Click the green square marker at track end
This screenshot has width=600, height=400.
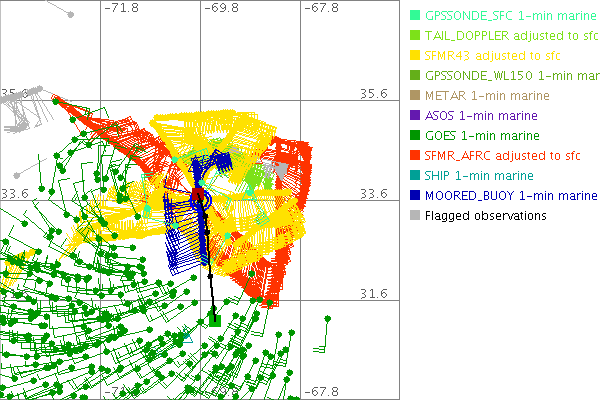coord(214,320)
